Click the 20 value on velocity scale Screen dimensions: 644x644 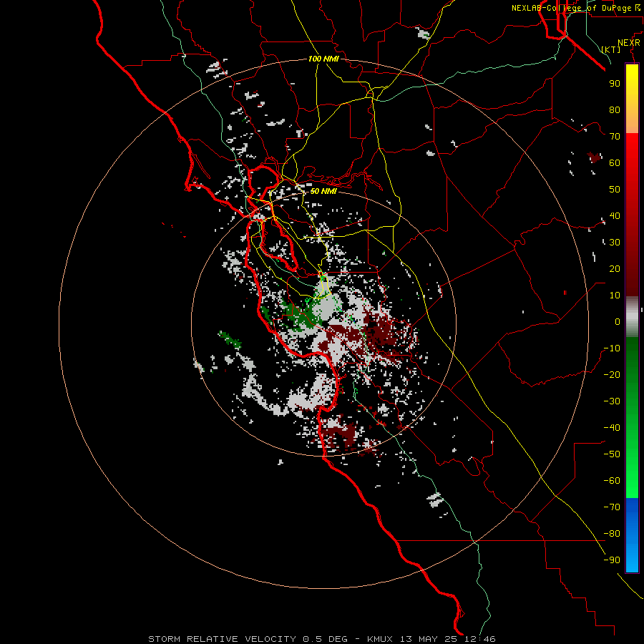[615, 268]
